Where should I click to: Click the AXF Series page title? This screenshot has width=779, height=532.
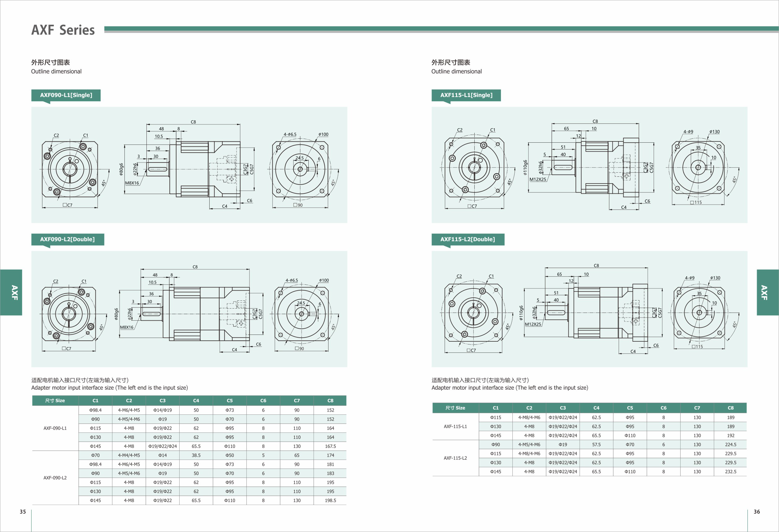point(63,30)
